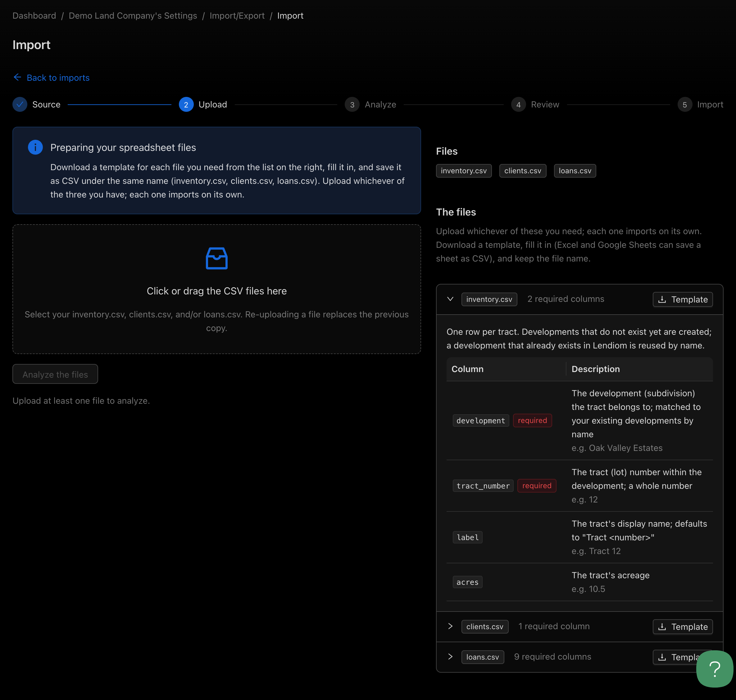Expand the loans.csv section chevron
Viewport: 736px width, 700px height.
coord(450,657)
